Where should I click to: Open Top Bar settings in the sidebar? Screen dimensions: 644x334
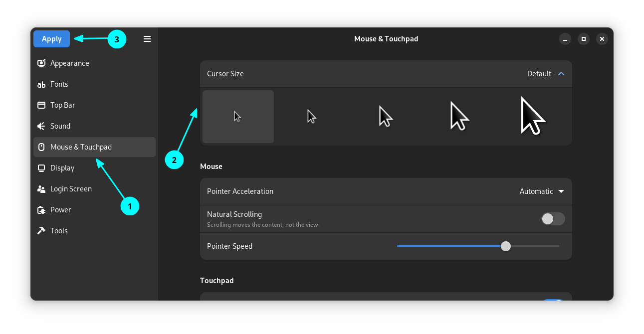62,105
